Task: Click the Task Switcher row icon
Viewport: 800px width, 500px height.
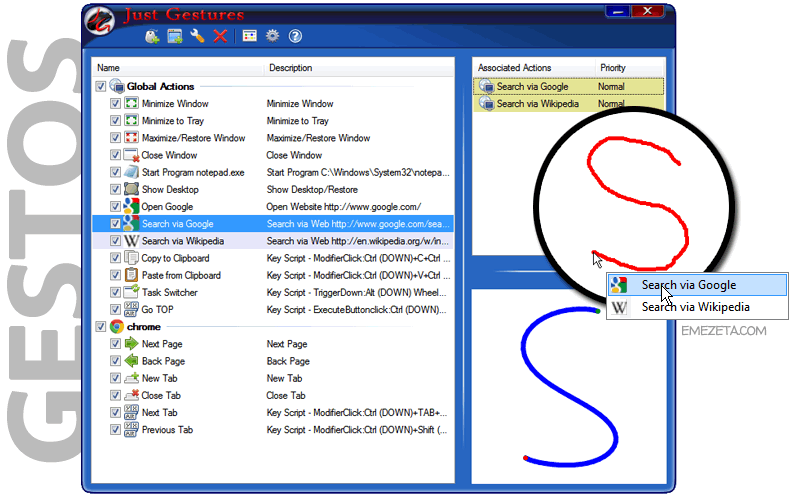Action: pyautogui.click(x=132, y=292)
